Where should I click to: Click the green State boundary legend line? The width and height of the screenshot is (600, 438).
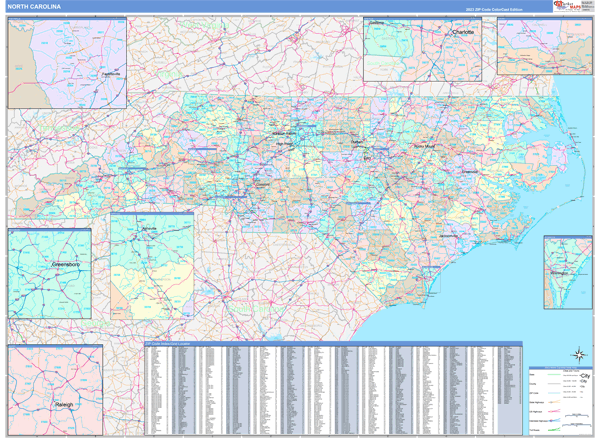pyautogui.click(x=554, y=375)
